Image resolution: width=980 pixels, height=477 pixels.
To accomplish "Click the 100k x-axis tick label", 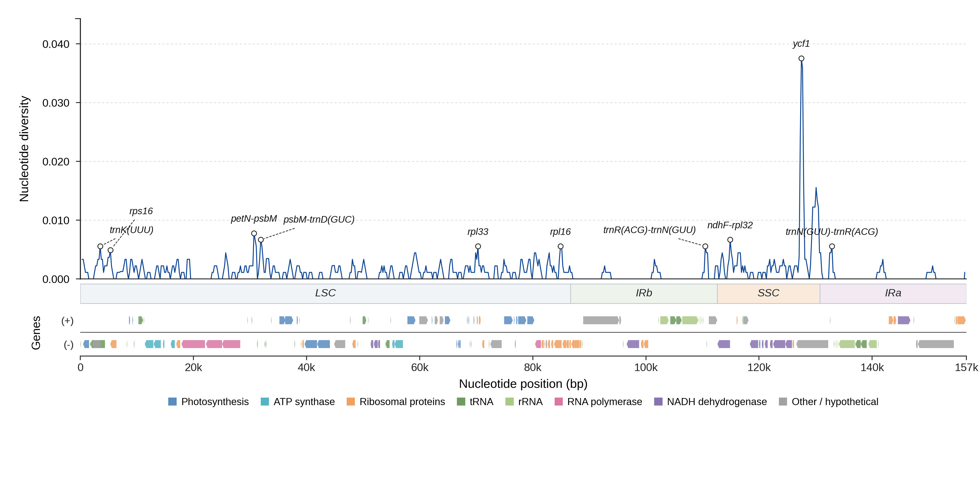I will coord(646,368).
